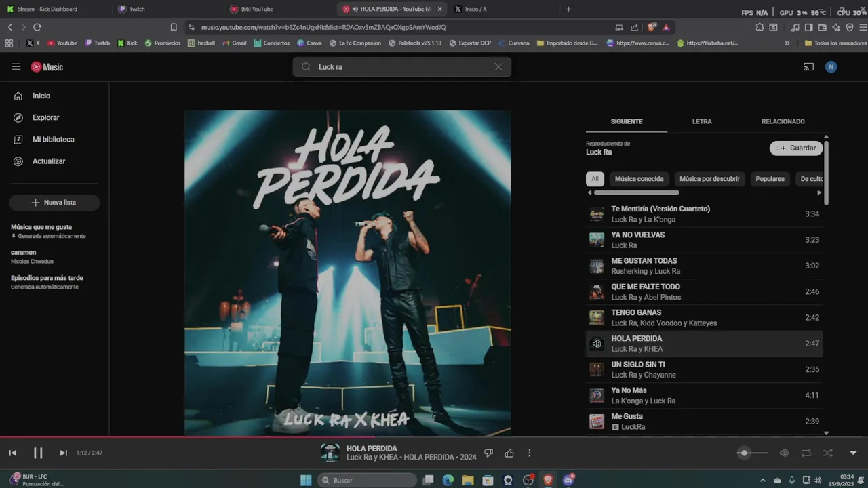Select the Música conocida filter chip
The width and height of the screenshot is (868, 488).
click(639, 179)
